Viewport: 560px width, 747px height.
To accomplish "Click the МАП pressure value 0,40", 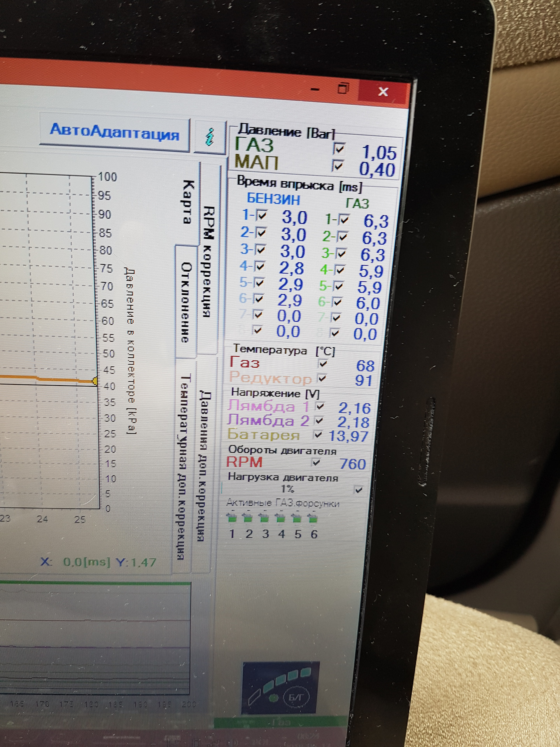I will (377, 170).
